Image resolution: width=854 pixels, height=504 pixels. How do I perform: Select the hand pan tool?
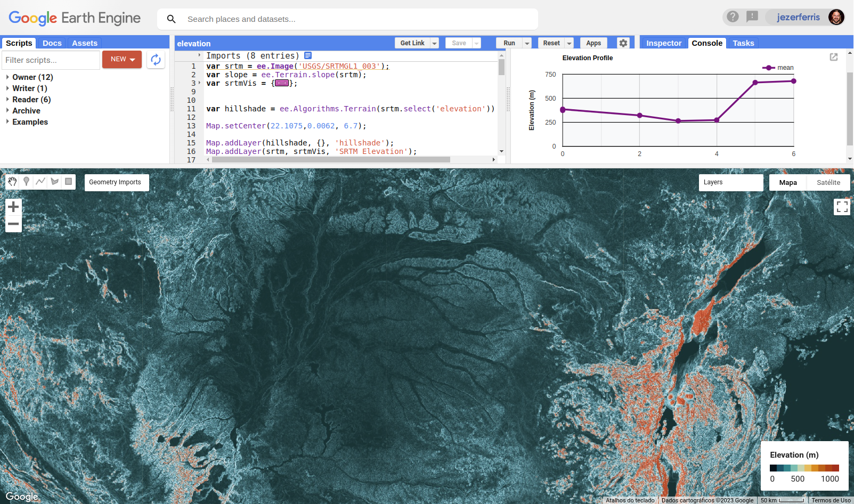pyautogui.click(x=12, y=182)
